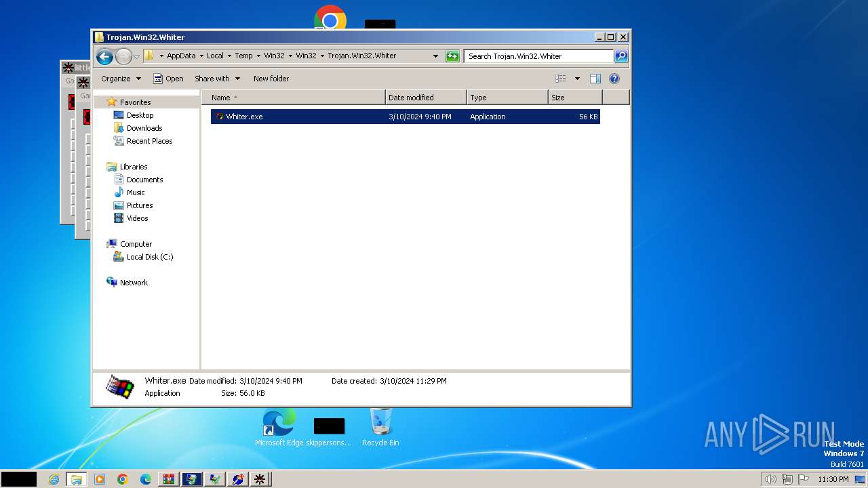
Task: Select Libraries node
Action: point(133,167)
